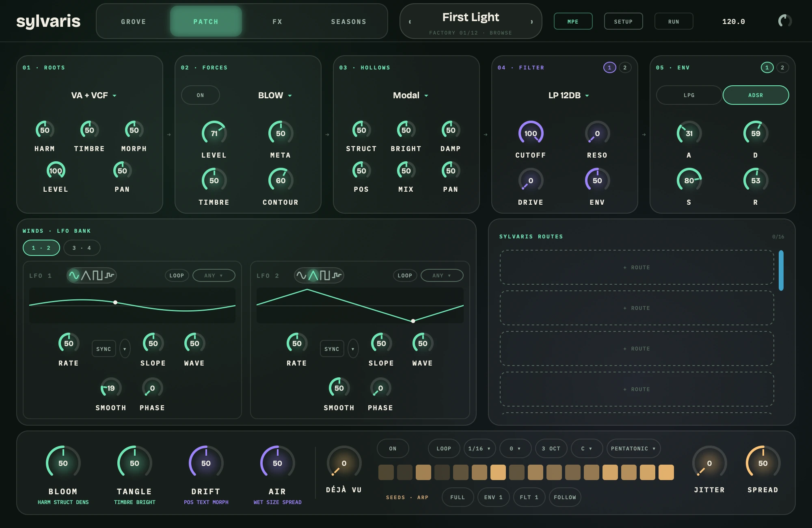Toggle the MPE button
Screen dimensions: 812x528
[x=573, y=21]
